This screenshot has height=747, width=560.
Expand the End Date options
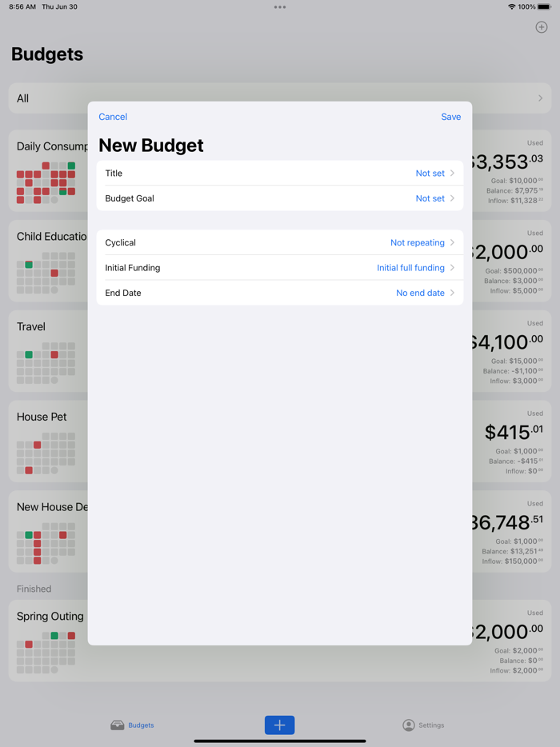click(x=280, y=293)
